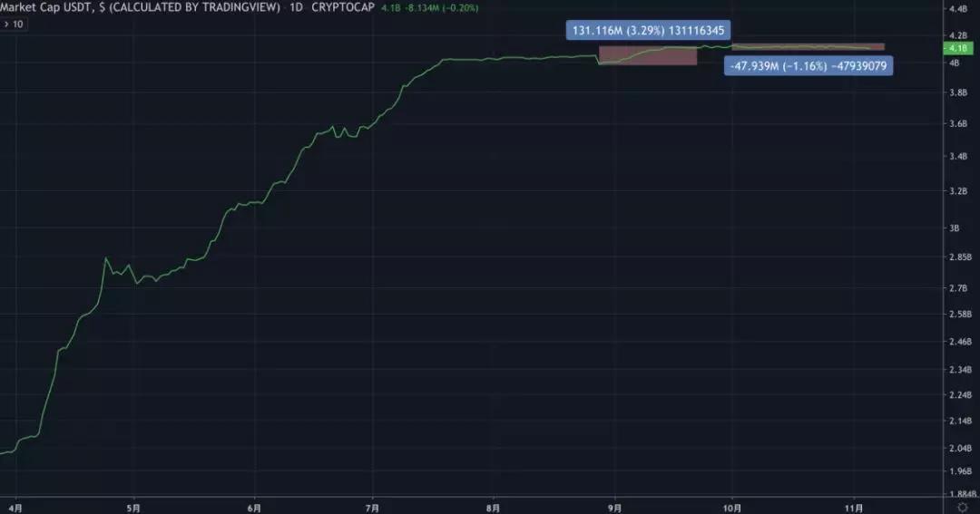
Task: Click the Market Cap USDT symbol title
Action: (45, 8)
